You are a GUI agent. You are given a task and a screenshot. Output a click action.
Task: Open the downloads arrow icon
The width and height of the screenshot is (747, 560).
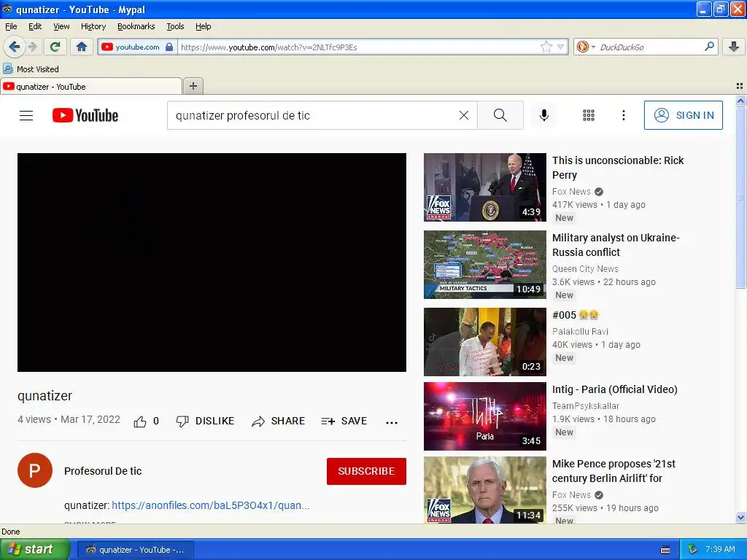(x=734, y=47)
